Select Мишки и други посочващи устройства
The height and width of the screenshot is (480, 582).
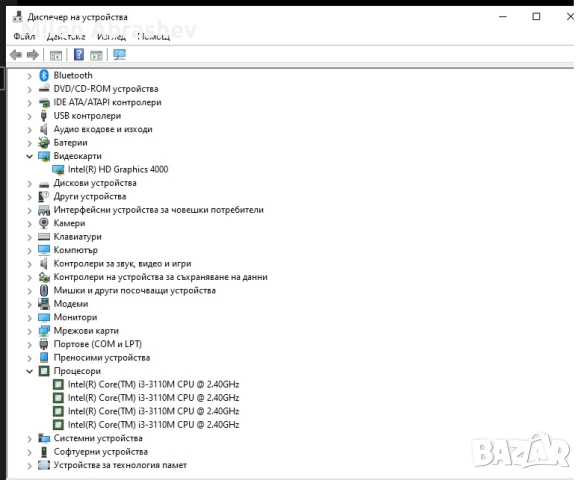pyautogui.click(x=134, y=290)
